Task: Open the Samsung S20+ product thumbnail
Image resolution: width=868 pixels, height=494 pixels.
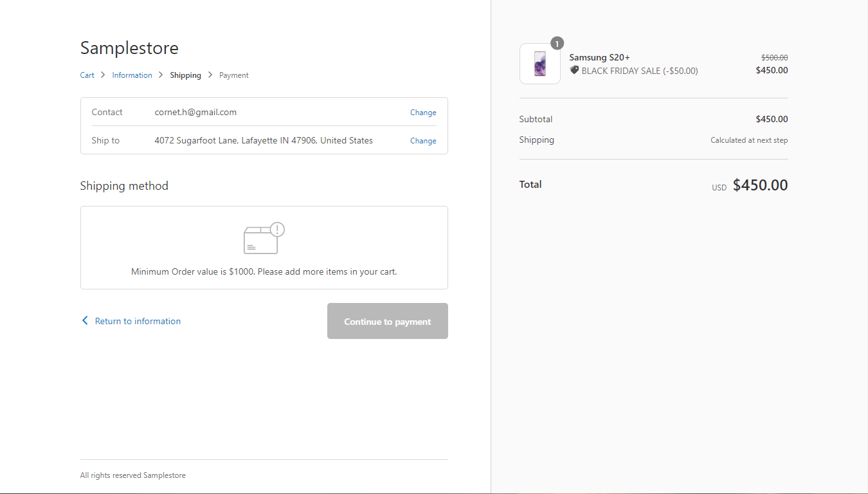Action: 540,64
